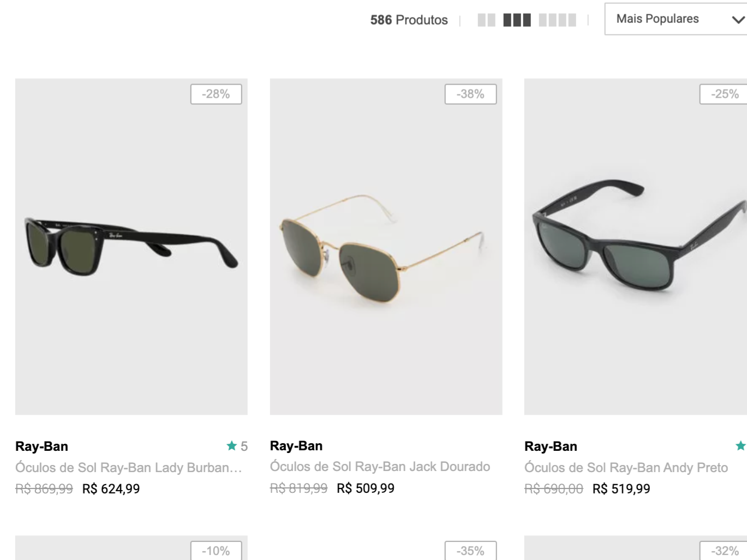Switch to two-column grid view icon
Image resolution: width=747 pixels, height=560 pixels.
486,20
